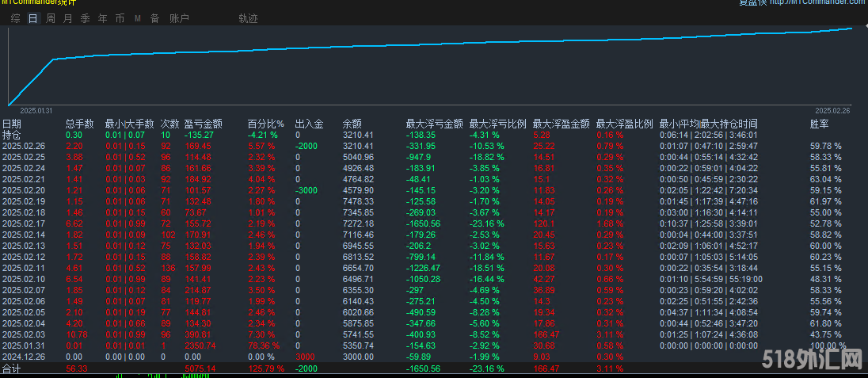Click the profit value 2350.74
This screenshot has width=868, height=378.
coord(200,346)
